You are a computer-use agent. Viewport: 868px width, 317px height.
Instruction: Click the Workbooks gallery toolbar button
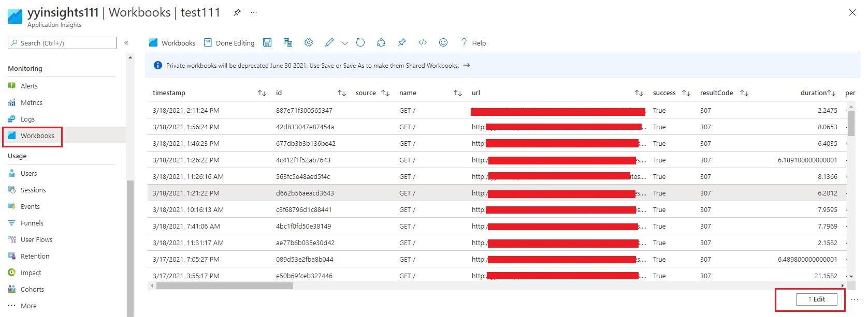(x=172, y=43)
